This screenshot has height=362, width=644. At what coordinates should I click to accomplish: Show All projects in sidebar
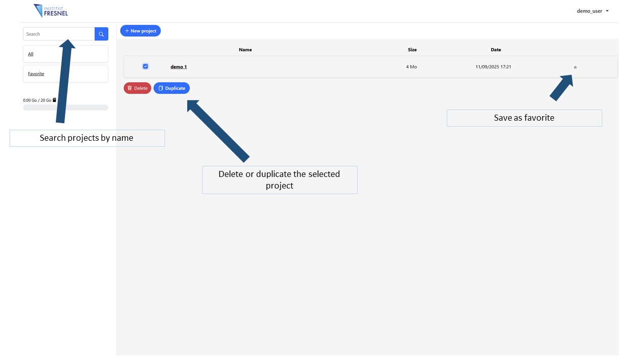click(x=31, y=54)
